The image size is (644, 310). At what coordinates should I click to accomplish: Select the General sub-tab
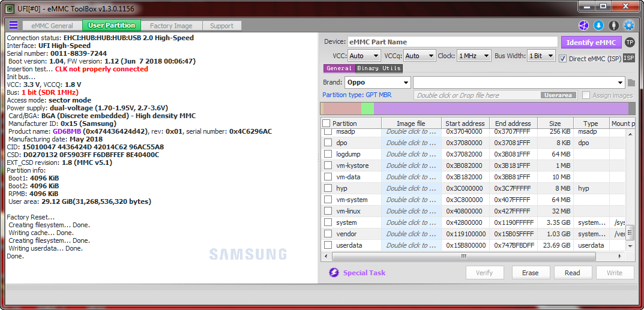click(339, 68)
